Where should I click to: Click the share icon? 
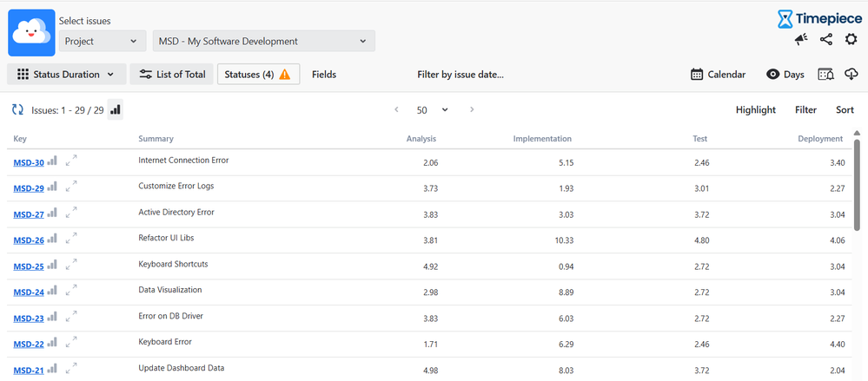coord(826,39)
